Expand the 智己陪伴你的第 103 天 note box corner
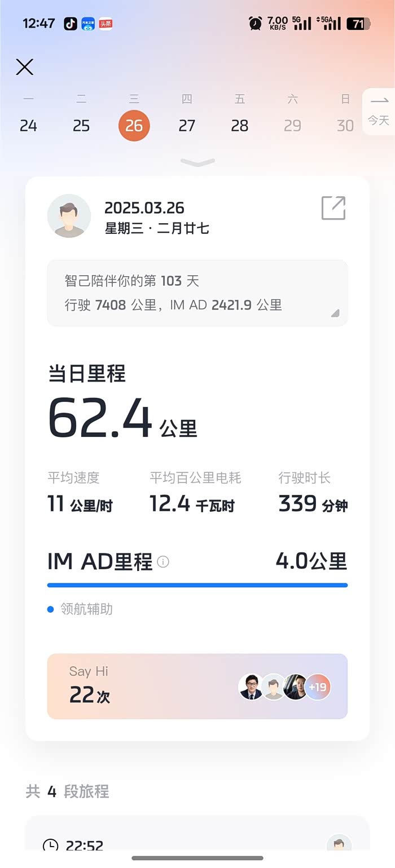Image resolution: width=395 pixels, height=868 pixels. 335,313
